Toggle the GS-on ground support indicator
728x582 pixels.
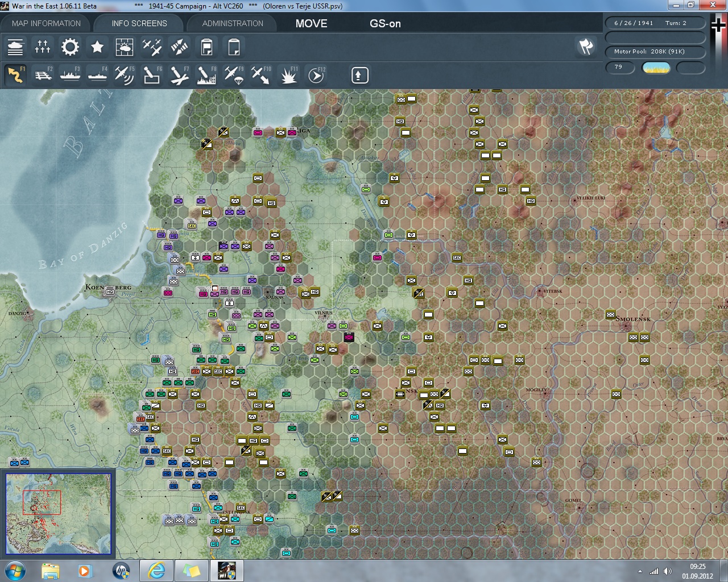tap(385, 23)
